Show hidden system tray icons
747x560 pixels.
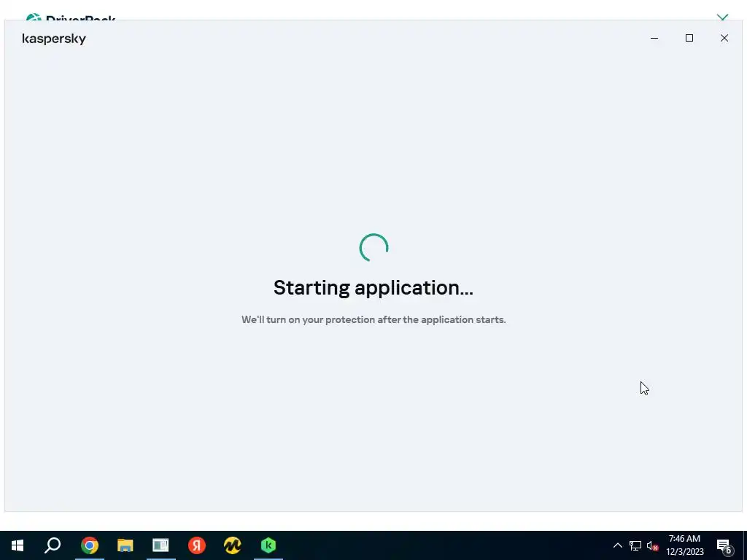click(x=617, y=545)
